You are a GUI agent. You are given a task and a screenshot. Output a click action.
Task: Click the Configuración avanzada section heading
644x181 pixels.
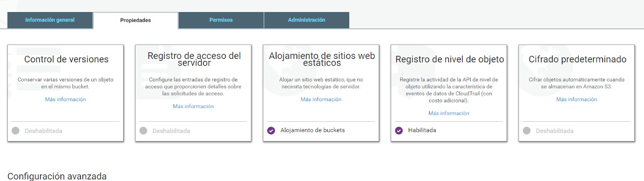coord(57,176)
